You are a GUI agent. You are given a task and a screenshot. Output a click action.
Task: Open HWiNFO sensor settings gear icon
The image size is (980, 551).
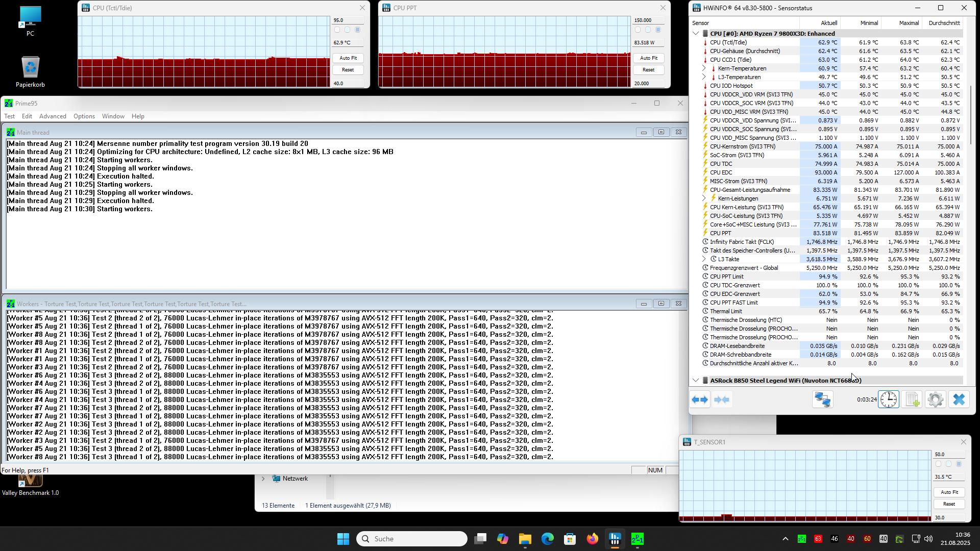pos(935,399)
